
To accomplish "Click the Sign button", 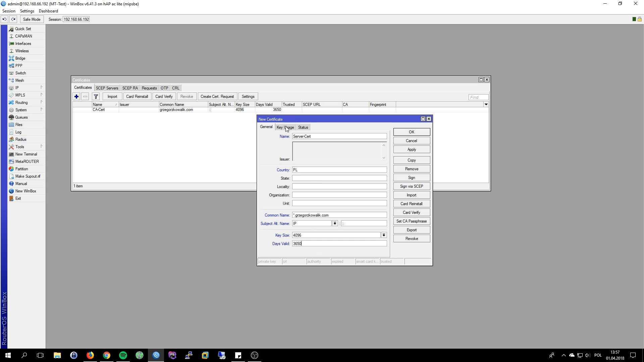I will point(411,177).
